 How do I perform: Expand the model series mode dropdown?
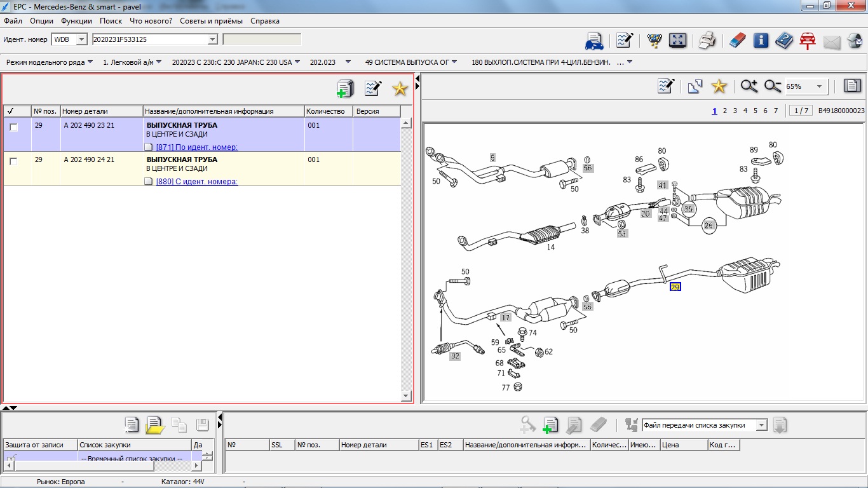click(x=90, y=62)
